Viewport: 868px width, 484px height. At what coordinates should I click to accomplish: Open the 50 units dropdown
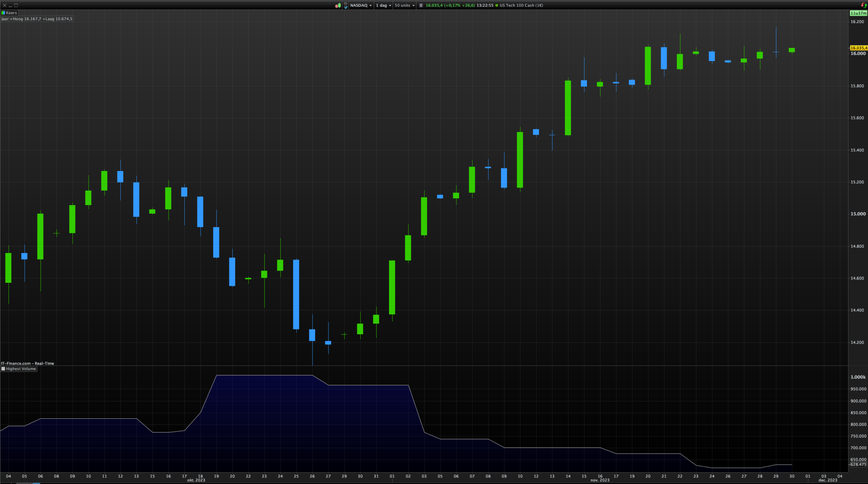pos(404,6)
